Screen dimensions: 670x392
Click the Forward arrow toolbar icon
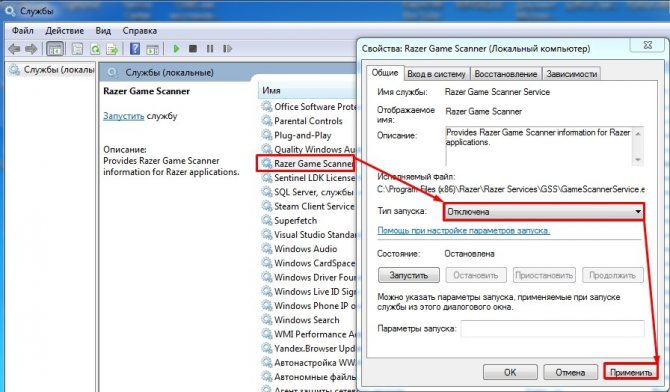(31, 49)
